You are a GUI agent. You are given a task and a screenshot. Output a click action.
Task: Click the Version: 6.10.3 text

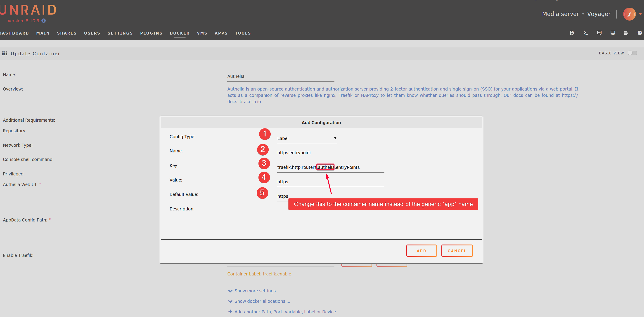tap(23, 21)
